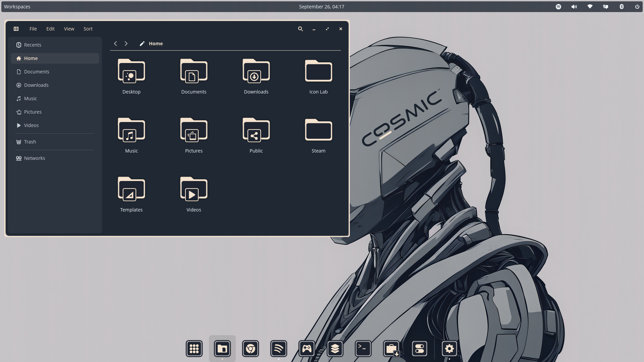
Task: Open the volume applet in top panel
Action: [574, 7]
